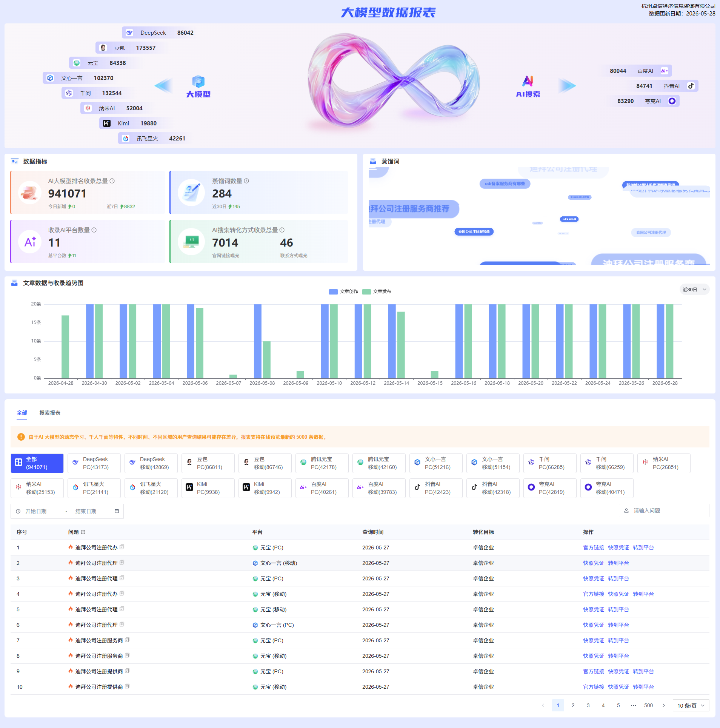Click the copy icon in table row 10
The height and width of the screenshot is (728, 720).
(127, 686)
